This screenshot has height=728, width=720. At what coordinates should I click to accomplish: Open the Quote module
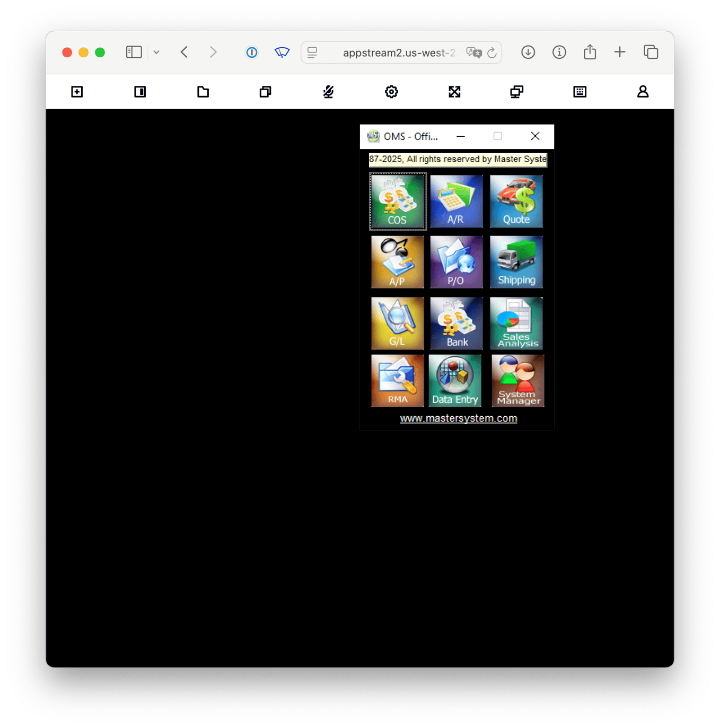coord(516,201)
